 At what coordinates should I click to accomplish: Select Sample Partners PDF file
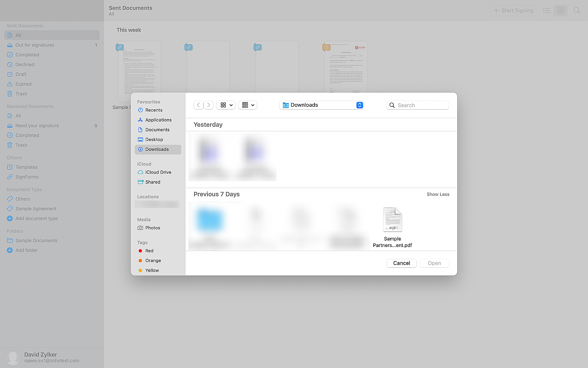pyautogui.click(x=392, y=227)
